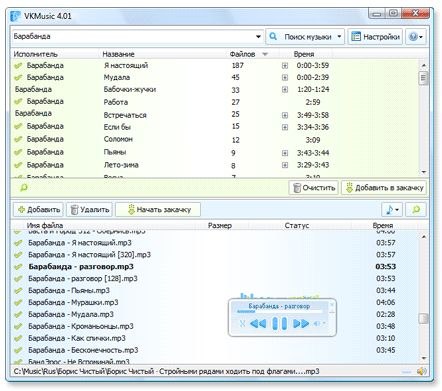Click checkmark icon beside Я настоящий result
Screen dimensions: 442x391
click(x=18, y=66)
